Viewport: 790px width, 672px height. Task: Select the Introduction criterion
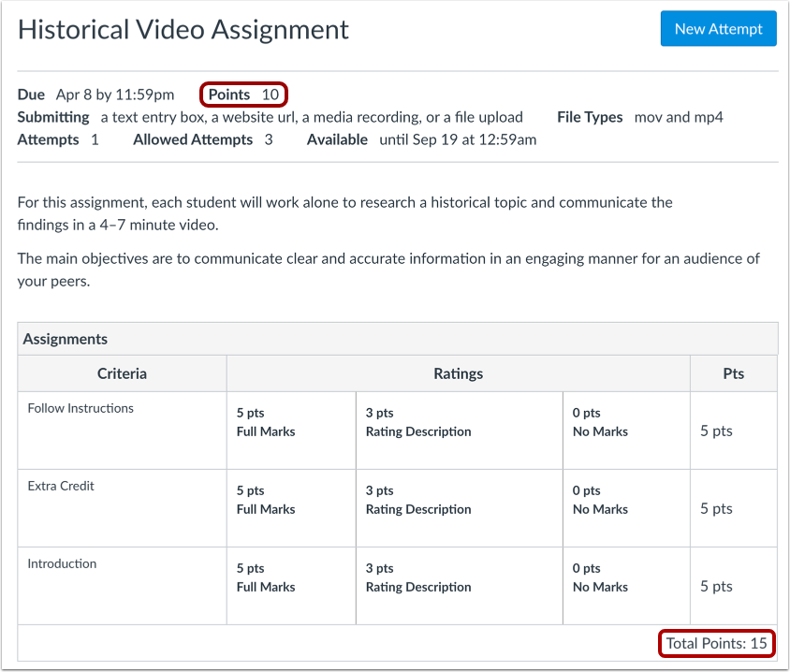[62, 562]
